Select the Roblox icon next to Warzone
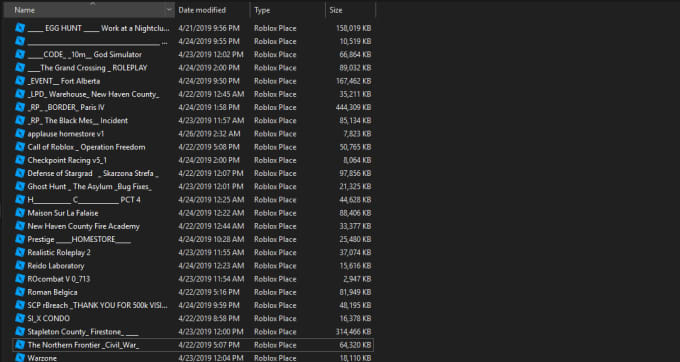This screenshot has height=362, width=680. click(20, 358)
